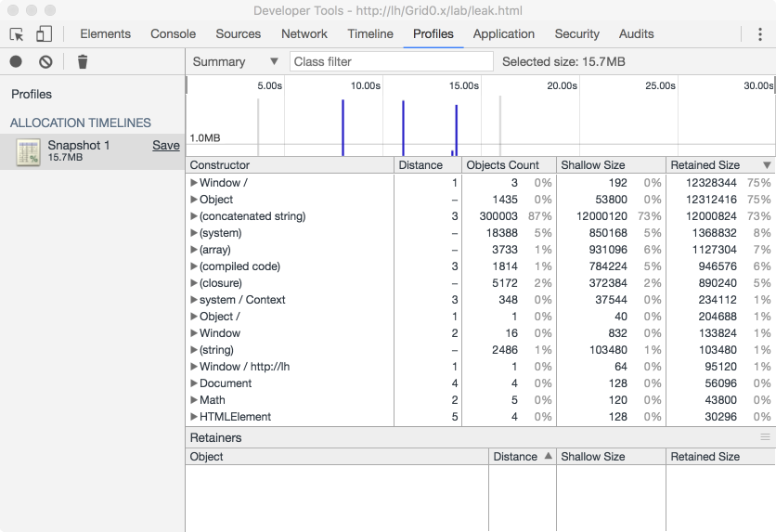Click the Retainers pane menu icon
The width and height of the screenshot is (776, 532).
click(765, 437)
